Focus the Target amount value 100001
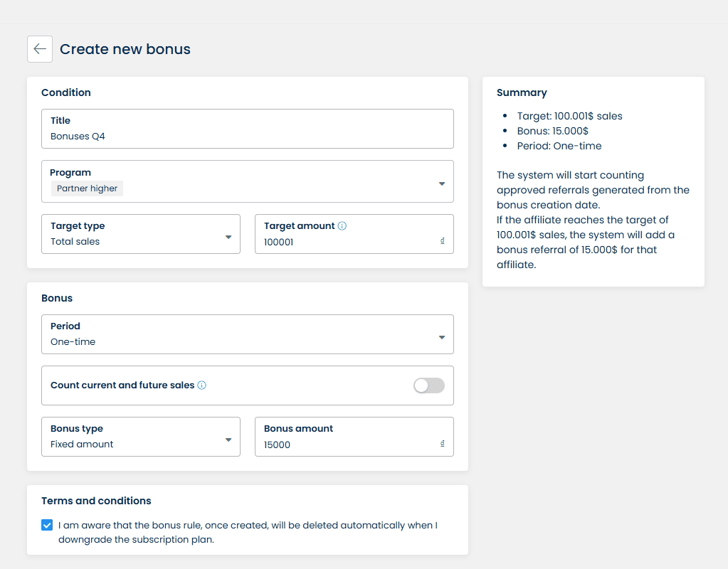Viewport: 728px width, 569px height. click(x=342, y=242)
